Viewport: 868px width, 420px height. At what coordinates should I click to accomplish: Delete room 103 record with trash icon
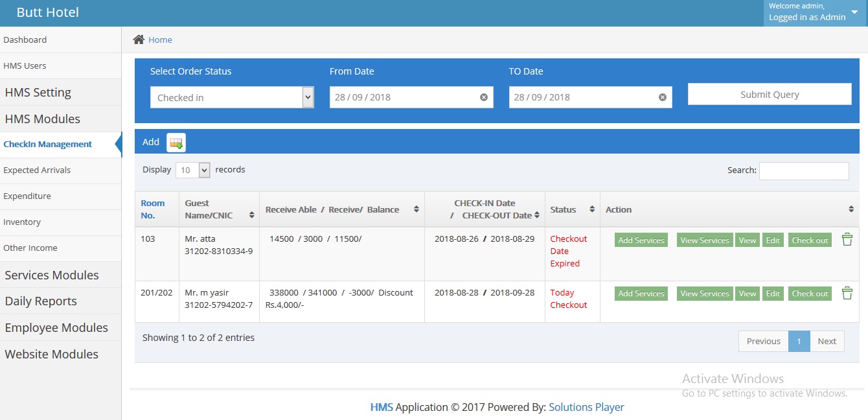[x=847, y=240]
